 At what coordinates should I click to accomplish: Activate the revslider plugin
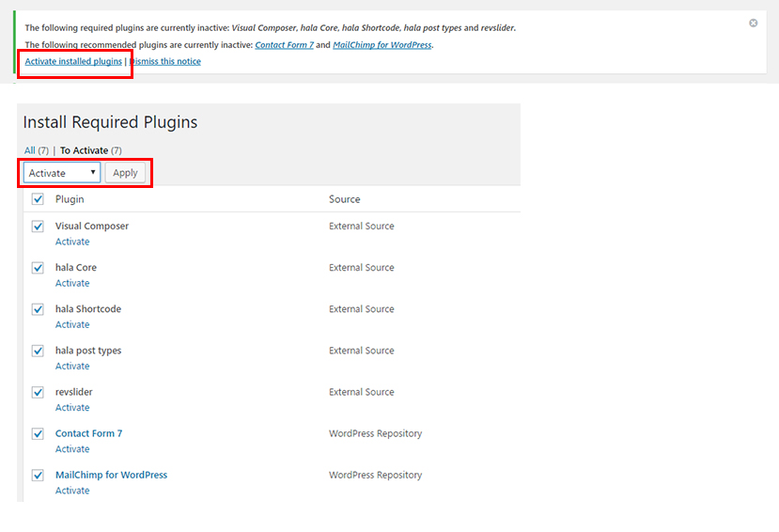click(72, 407)
